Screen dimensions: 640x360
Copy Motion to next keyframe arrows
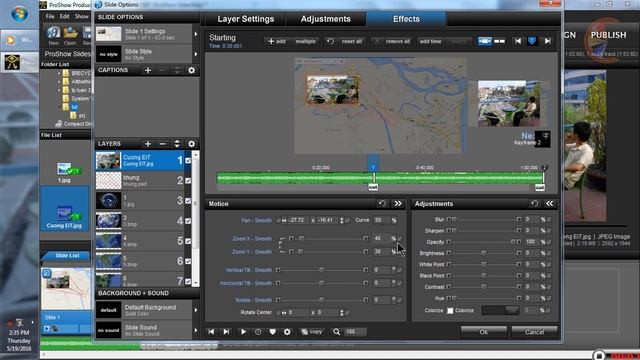pos(398,204)
